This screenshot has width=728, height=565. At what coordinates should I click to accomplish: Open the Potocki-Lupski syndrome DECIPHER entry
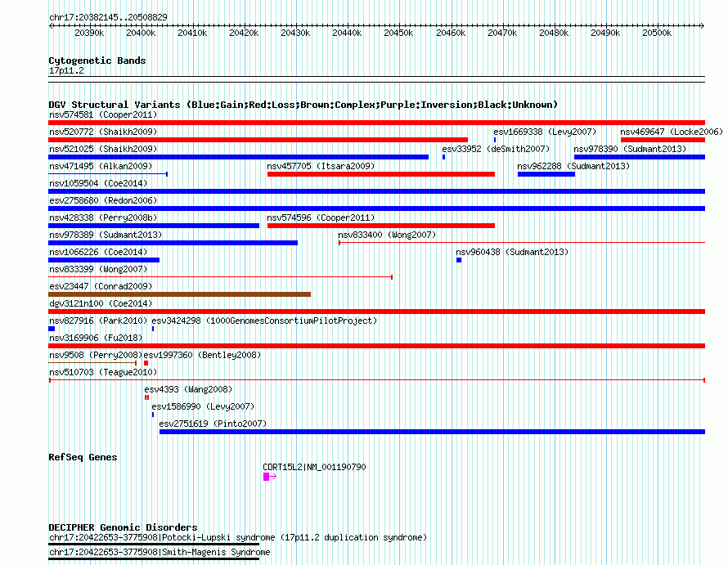[238, 538]
